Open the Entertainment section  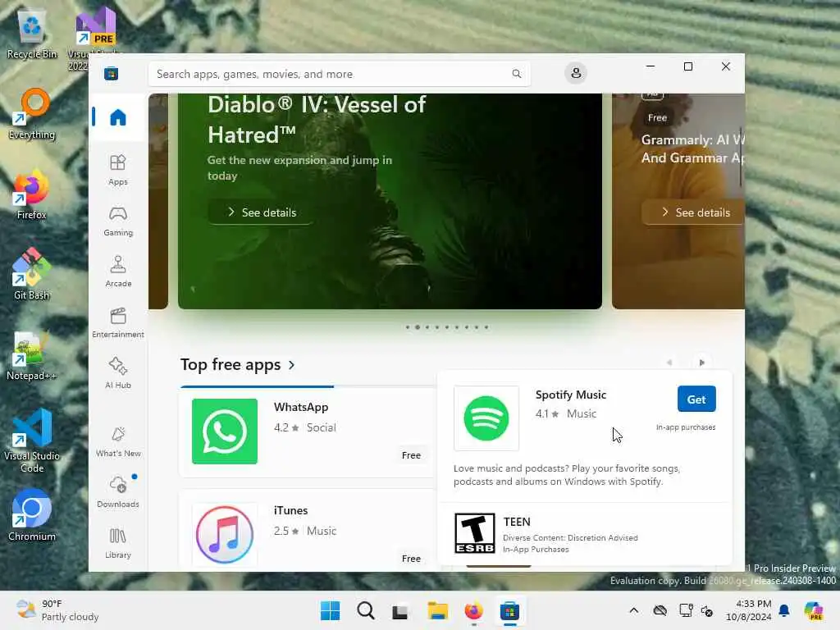coord(118,322)
